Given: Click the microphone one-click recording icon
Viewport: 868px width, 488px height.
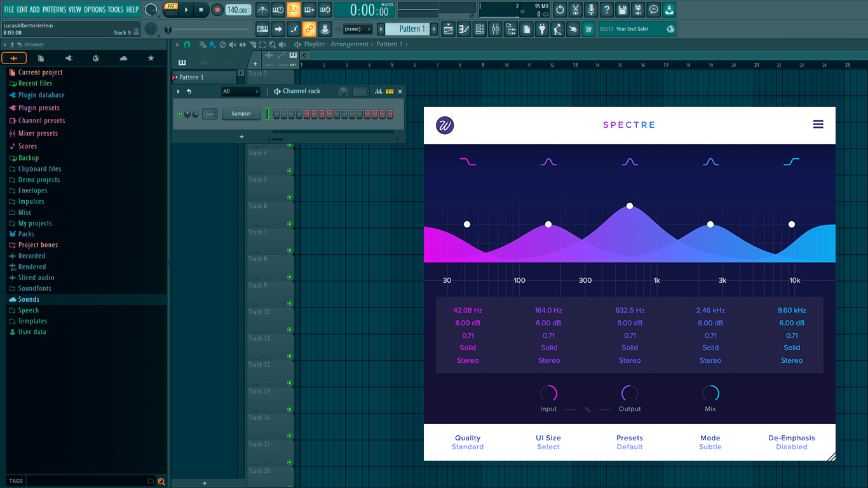Looking at the screenshot, I should point(591,10).
